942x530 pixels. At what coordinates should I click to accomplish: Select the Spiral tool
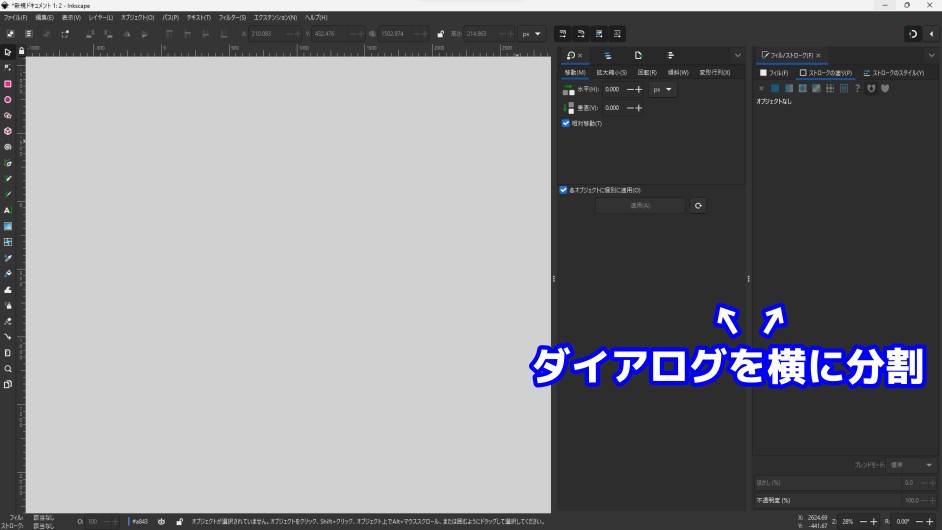coord(8,147)
